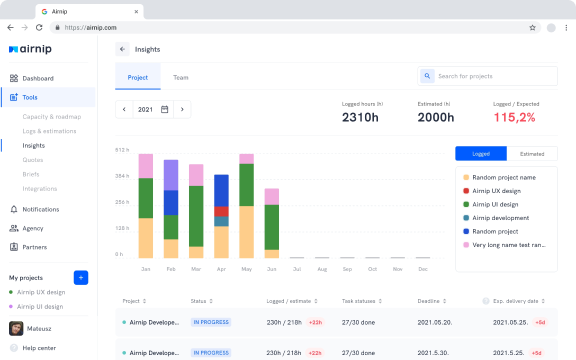Viewport: 576px width, 360px height.
Task: Sort the table by Project column
Action: 134,301
